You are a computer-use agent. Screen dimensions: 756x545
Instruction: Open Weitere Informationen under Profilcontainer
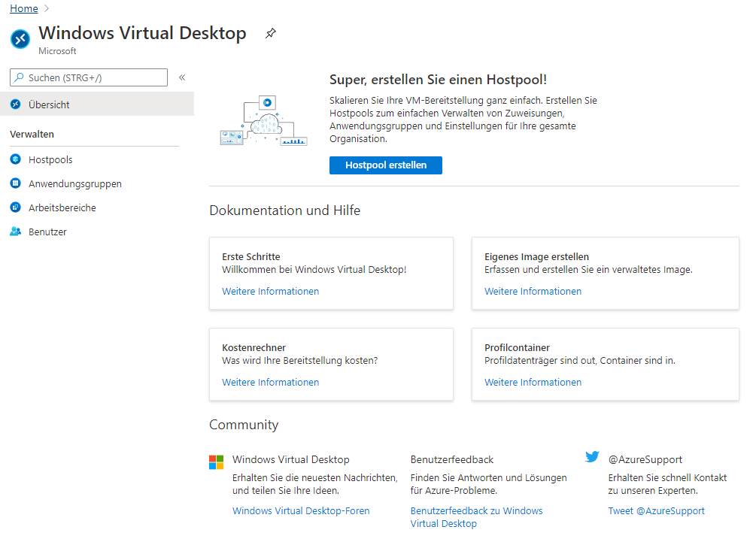tap(533, 382)
